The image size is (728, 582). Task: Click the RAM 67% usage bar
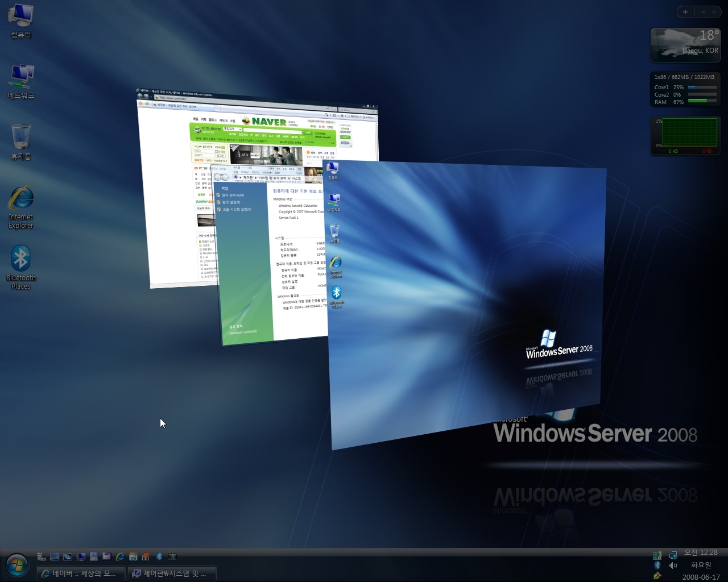point(702,102)
